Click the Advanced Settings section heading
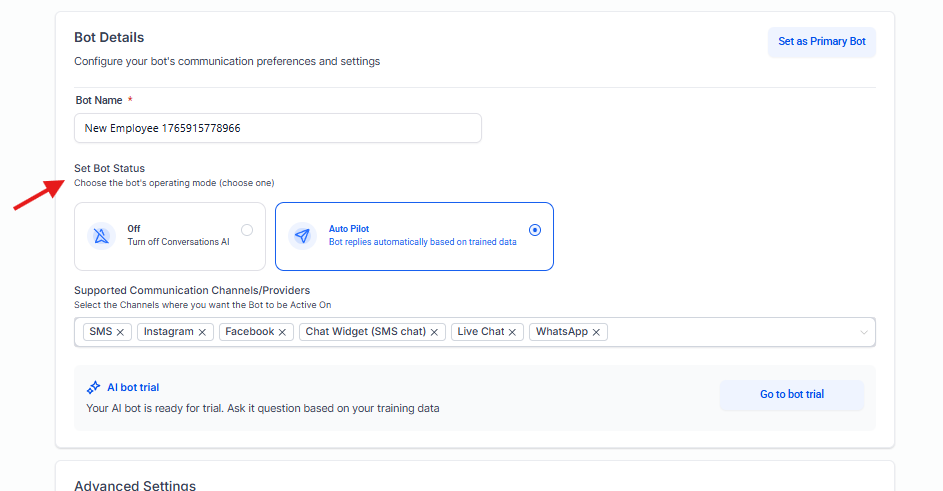 click(x=134, y=486)
